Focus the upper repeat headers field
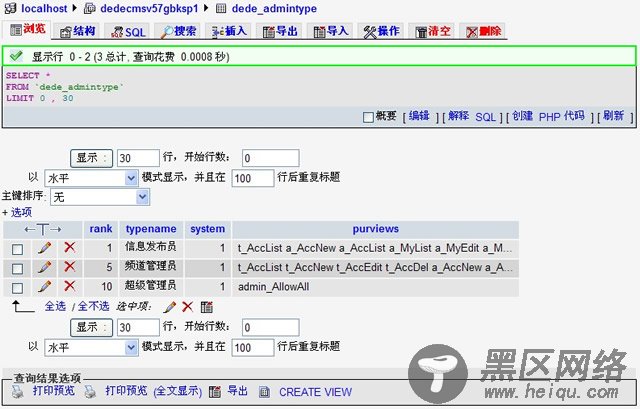The width and height of the screenshot is (640, 409). 252,178
